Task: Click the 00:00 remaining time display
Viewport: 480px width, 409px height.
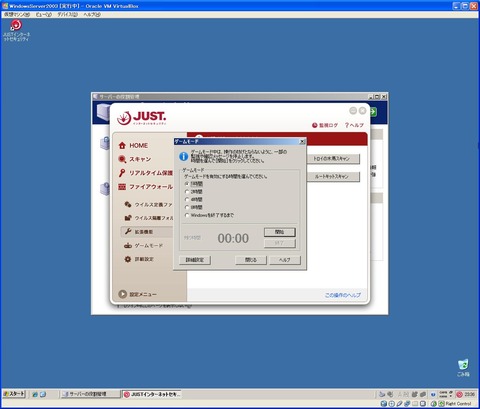Action: tap(233, 238)
